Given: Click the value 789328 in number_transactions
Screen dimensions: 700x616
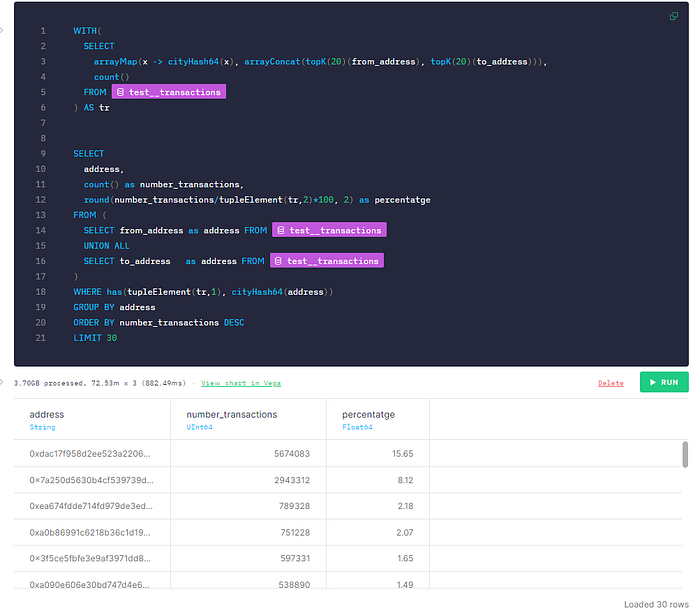Looking at the screenshot, I should coord(294,506).
